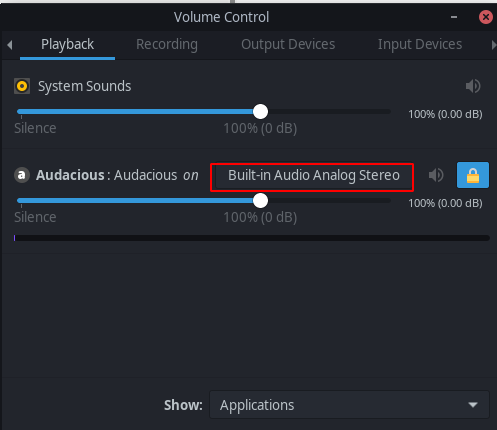Open the Built-in Audio Analog Stereo device selector

pyautogui.click(x=314, y=175)
